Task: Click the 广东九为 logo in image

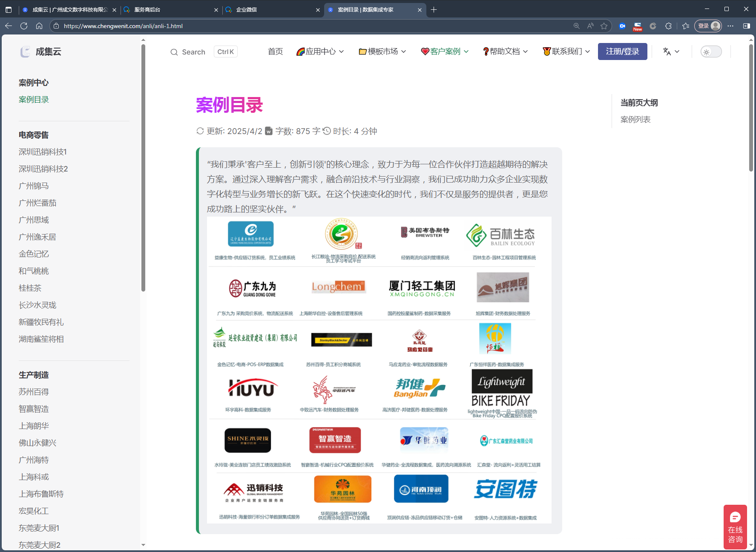Action: [x=252, y=288]
